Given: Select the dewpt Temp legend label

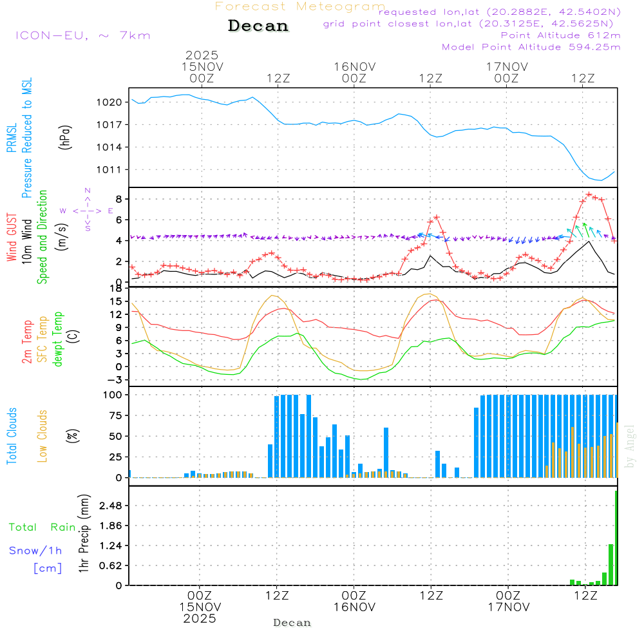Looking at the screenshot, I should (x=59, y=338).
